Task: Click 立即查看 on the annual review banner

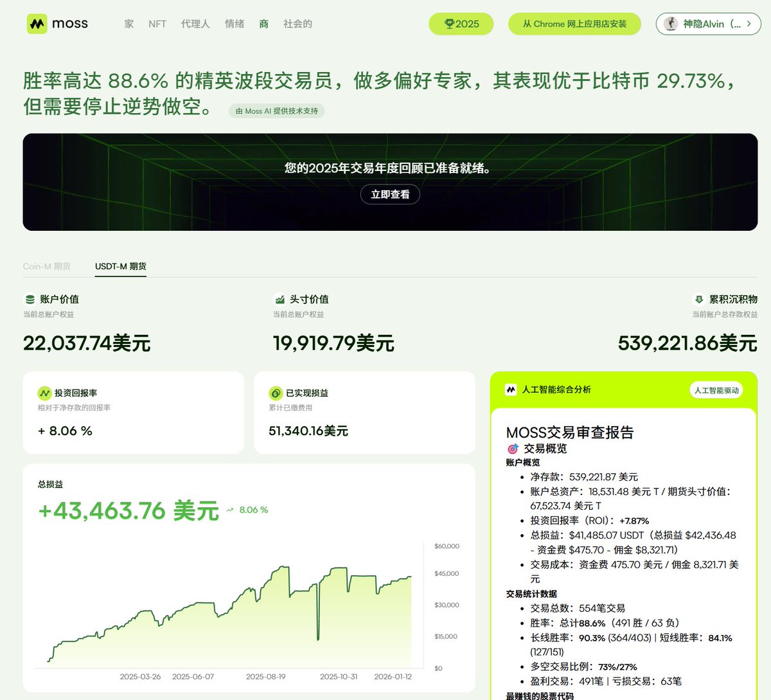Action: pyautogui.click(x=390, y=194)
